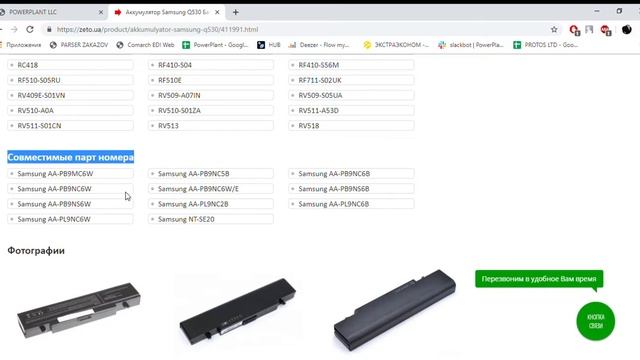The width and height of the screenshot is (640, 360).
Task: Open the PowerPlant - Google bookmark
Action: tap(215, 45)
